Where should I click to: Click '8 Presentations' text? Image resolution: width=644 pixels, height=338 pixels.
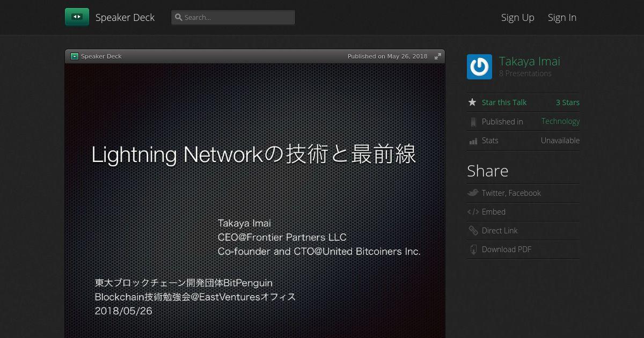pos(525,74)
